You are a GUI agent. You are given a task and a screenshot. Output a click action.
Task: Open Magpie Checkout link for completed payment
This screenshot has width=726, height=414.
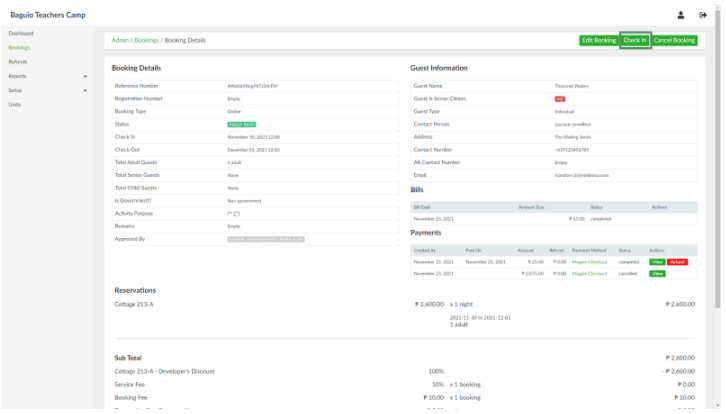pyautogui.click(x=591, y=261)
